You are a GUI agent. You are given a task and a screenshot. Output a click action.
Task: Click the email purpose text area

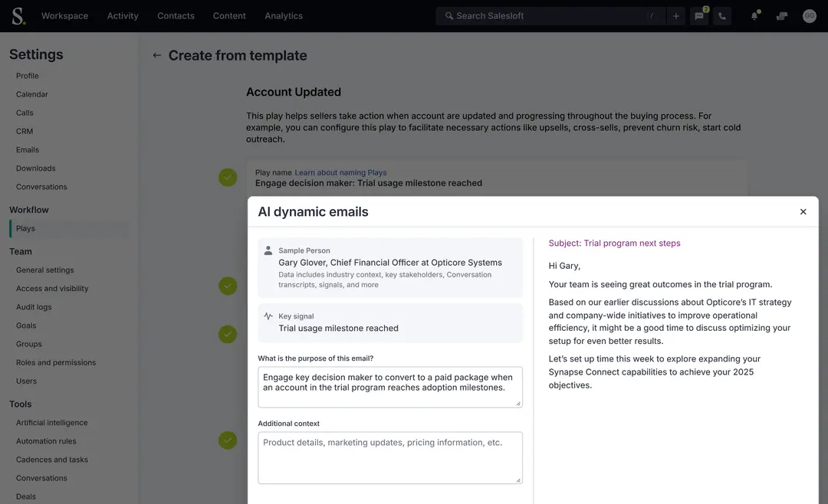(390, 387)
